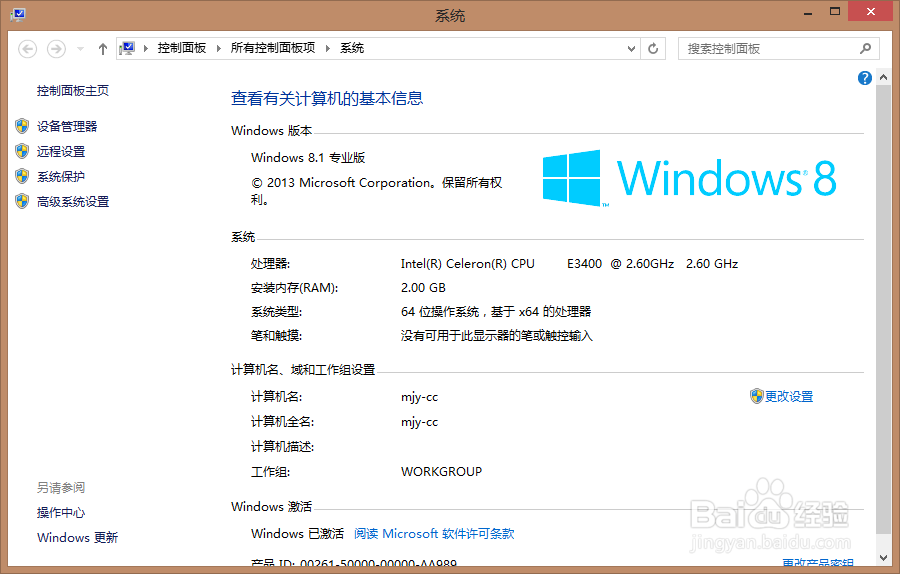Open 高级系统设置 link

click(73, 201)
